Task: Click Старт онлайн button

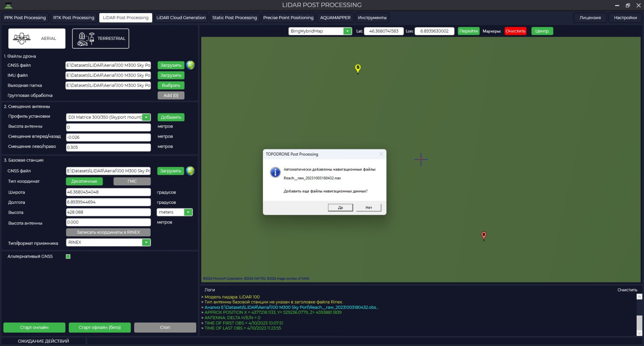Action: tap(34, 328)
